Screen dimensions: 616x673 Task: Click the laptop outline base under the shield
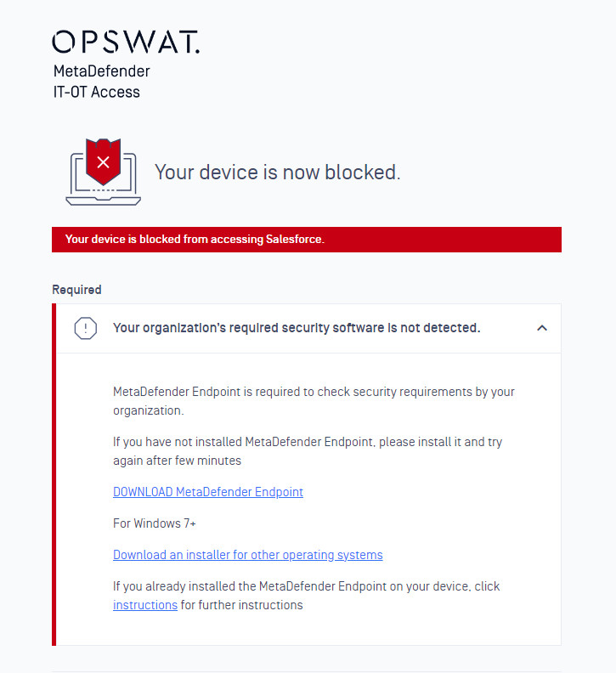coord(103,201)
